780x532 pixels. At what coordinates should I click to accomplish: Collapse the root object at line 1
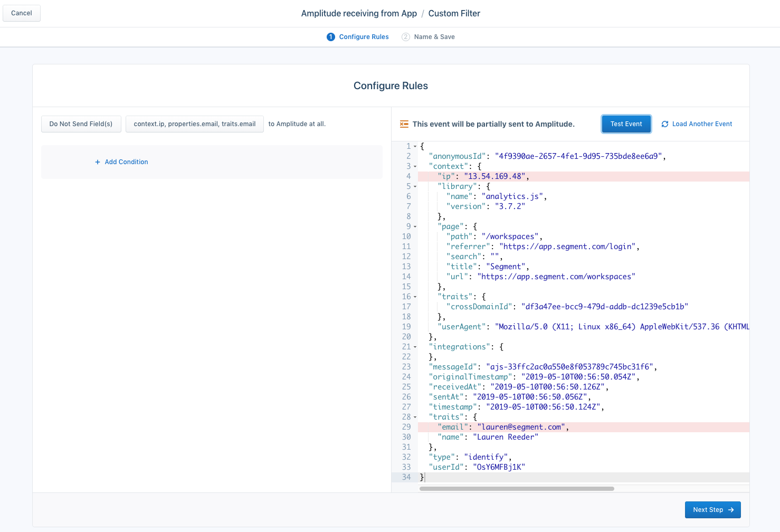tap(415, 146)
